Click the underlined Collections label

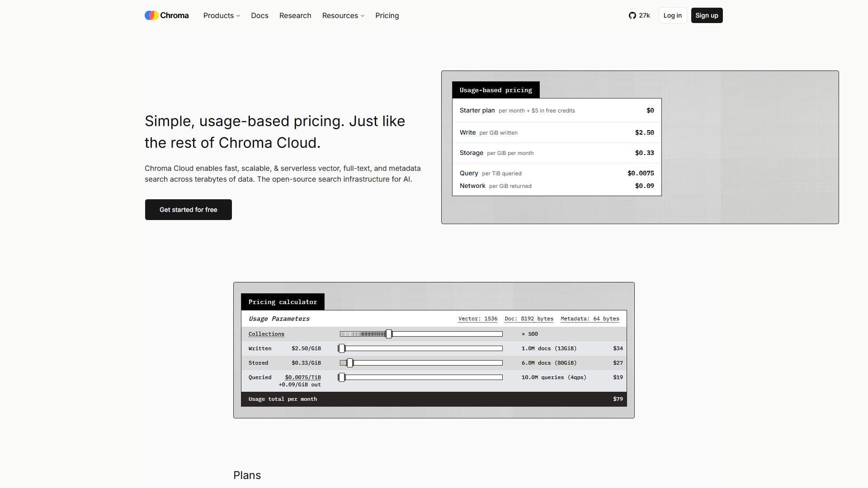pyautogui.click(x=266, y=334)
